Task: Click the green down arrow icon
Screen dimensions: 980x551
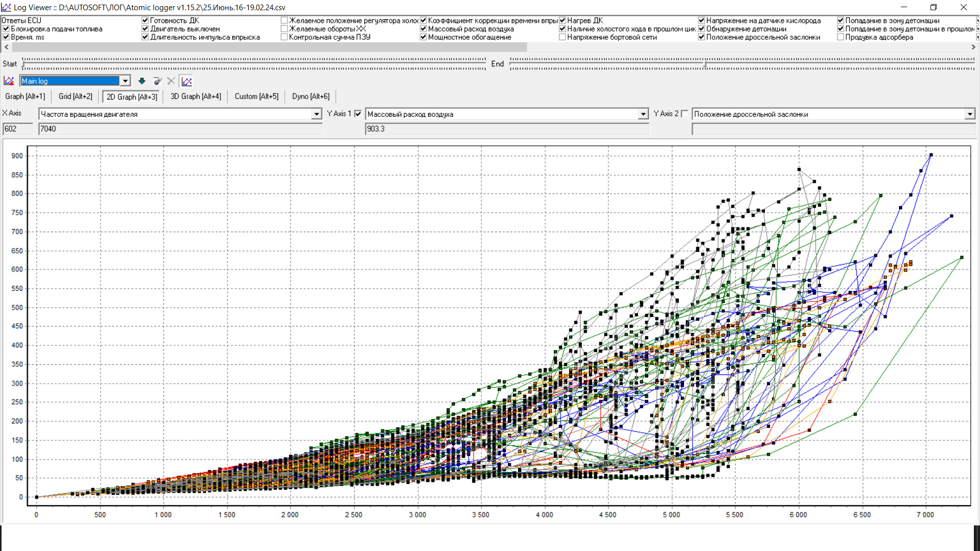Action: tap(142, 81)
